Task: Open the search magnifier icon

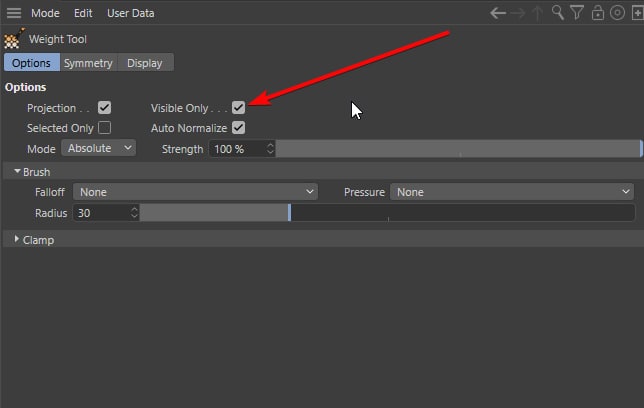Action: pyautogui.click(x=557, y=13)
